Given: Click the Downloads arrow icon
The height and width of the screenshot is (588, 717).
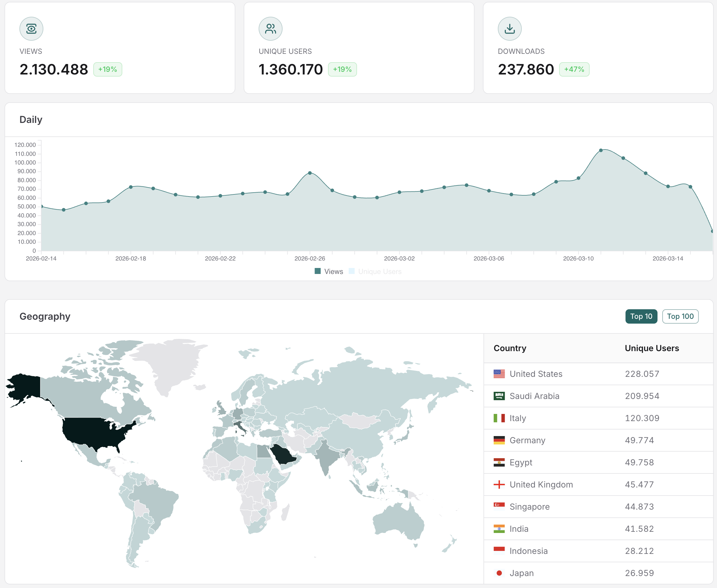Looking at the screenshot, I should click(509, 29).
